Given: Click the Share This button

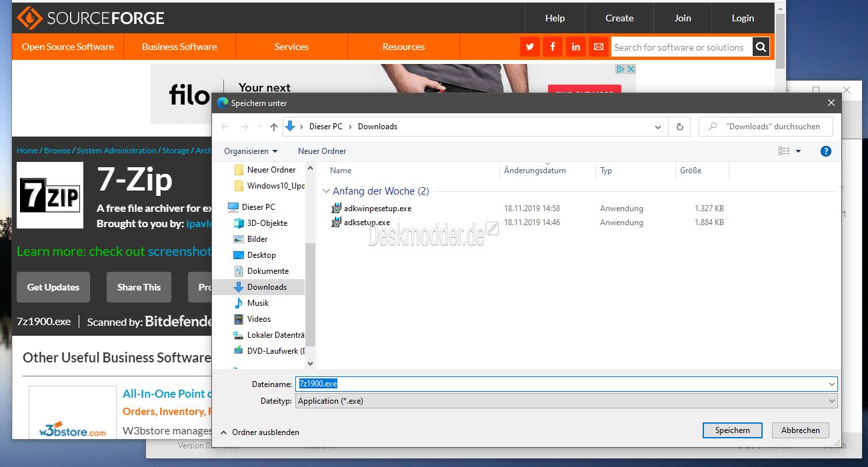Looking at the screenshot, I should point(139,287).
